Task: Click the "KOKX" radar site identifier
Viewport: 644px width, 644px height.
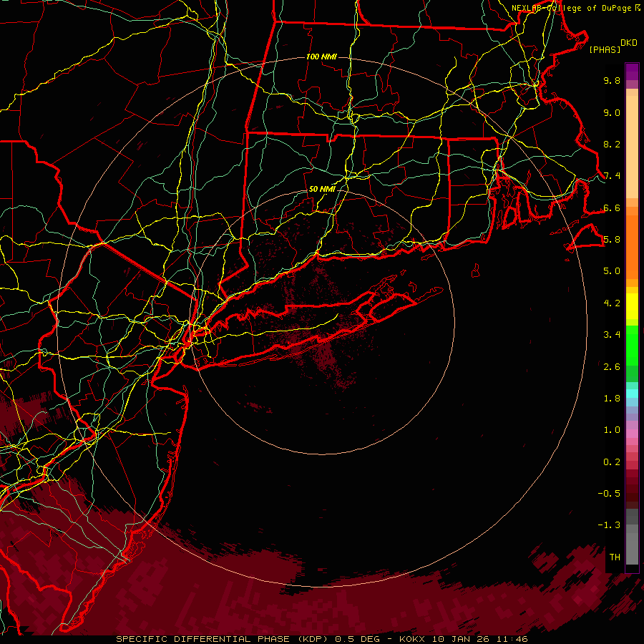Action: (411, 639)
